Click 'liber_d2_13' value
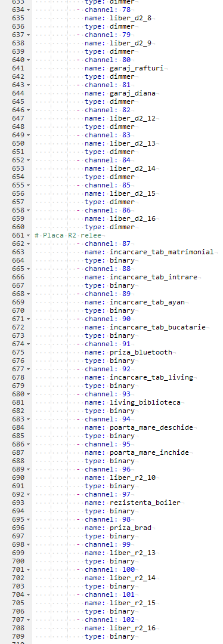This screenshot has height=644, width=223. click(132, 143)
